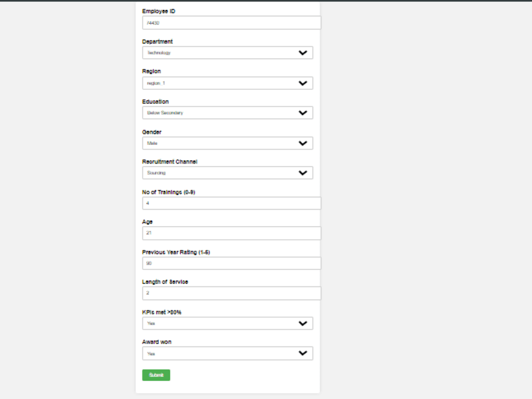Click the chevron arrow in Award won field
532x399 pixels.
303,353
